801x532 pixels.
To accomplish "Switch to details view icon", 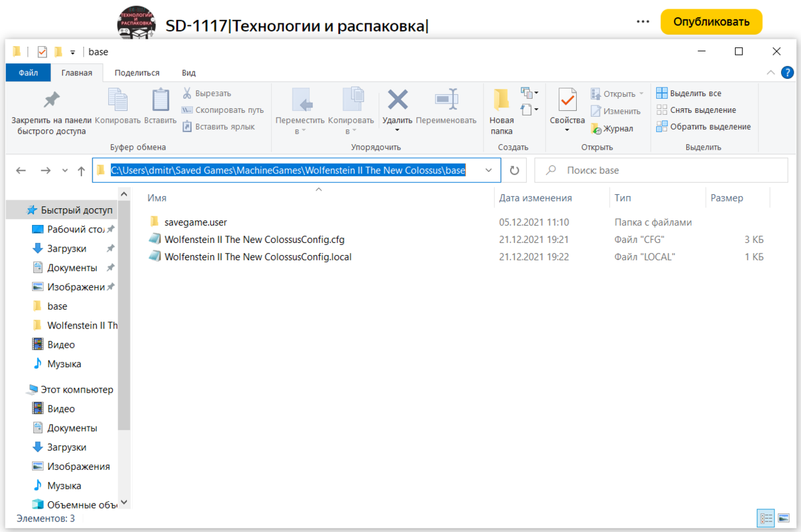I will [766, 518].
